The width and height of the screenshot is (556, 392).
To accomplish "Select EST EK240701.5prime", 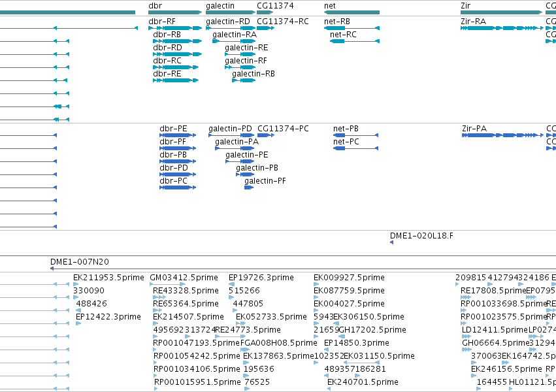I will pyautogui.click(x=363, y=382).
